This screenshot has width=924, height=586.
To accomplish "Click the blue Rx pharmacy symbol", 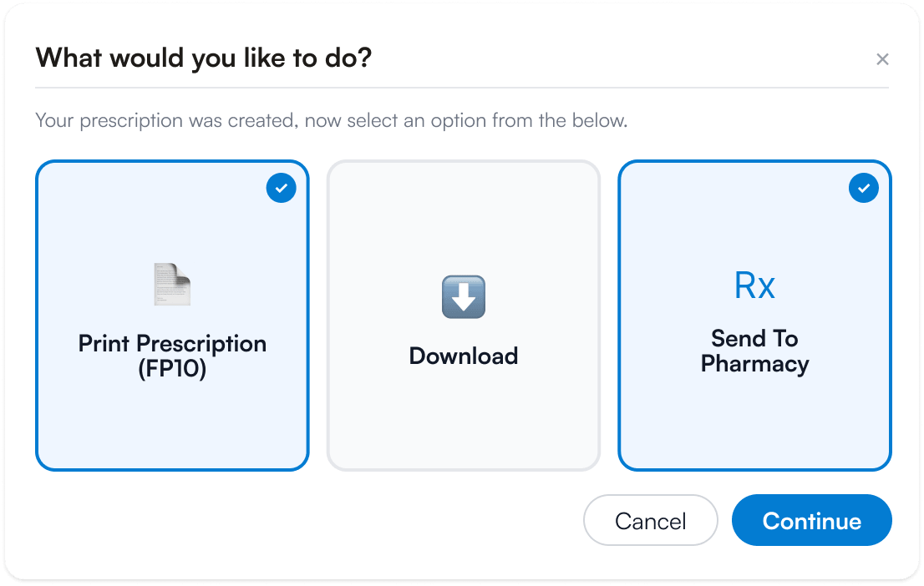I will coord(755,285).
